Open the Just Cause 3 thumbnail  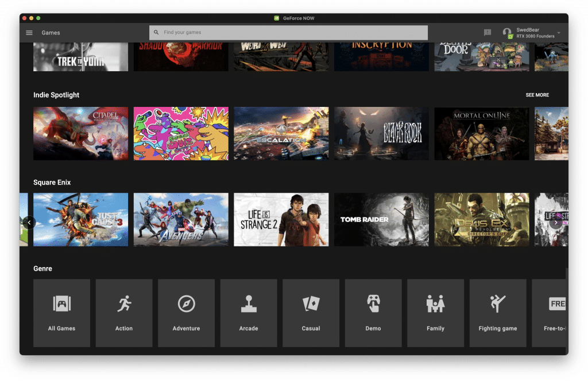coord(80,220)
